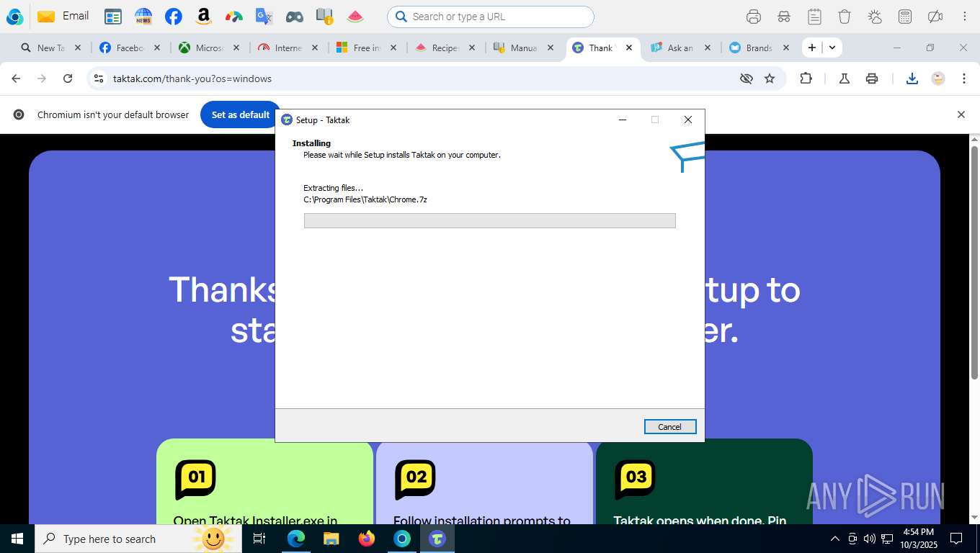
Task: Open the profile avatar icon
Action: tap(937, 78)
